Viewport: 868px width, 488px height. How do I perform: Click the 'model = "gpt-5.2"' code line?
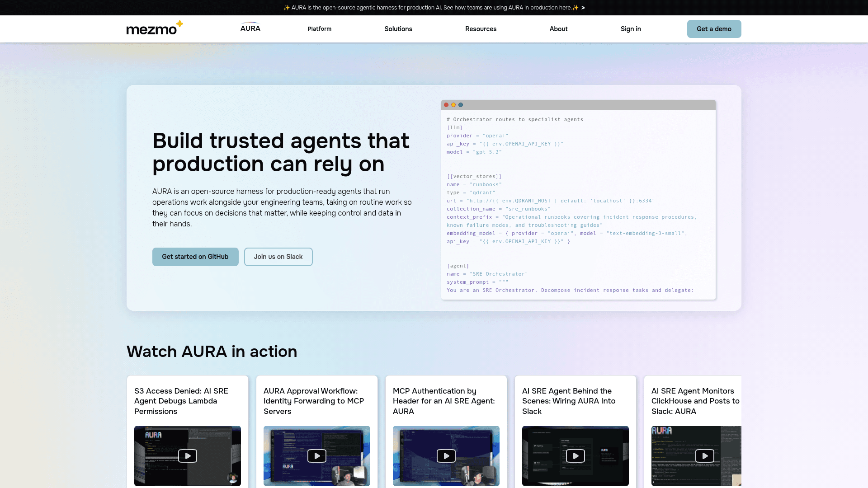474,152
